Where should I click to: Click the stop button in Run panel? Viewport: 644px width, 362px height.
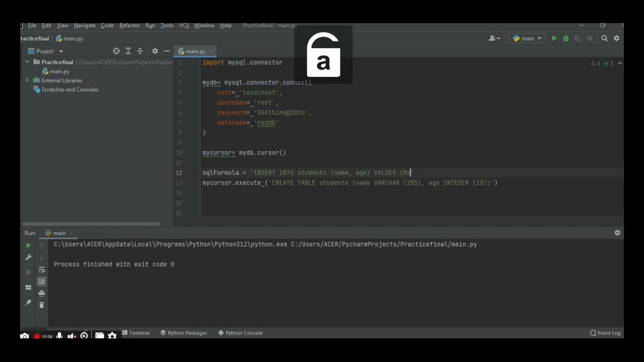28,272
